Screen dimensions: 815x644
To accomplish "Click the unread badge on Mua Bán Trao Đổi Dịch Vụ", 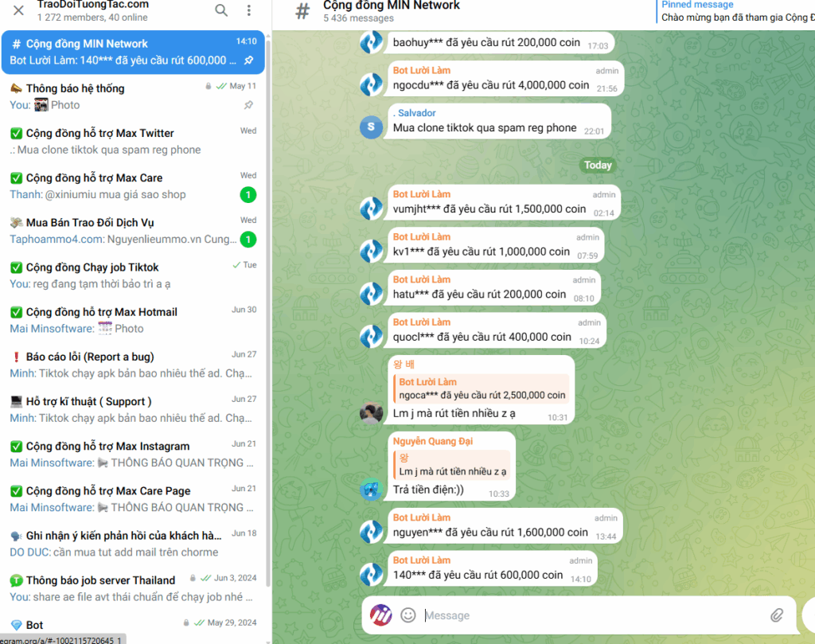I will 248,240.
